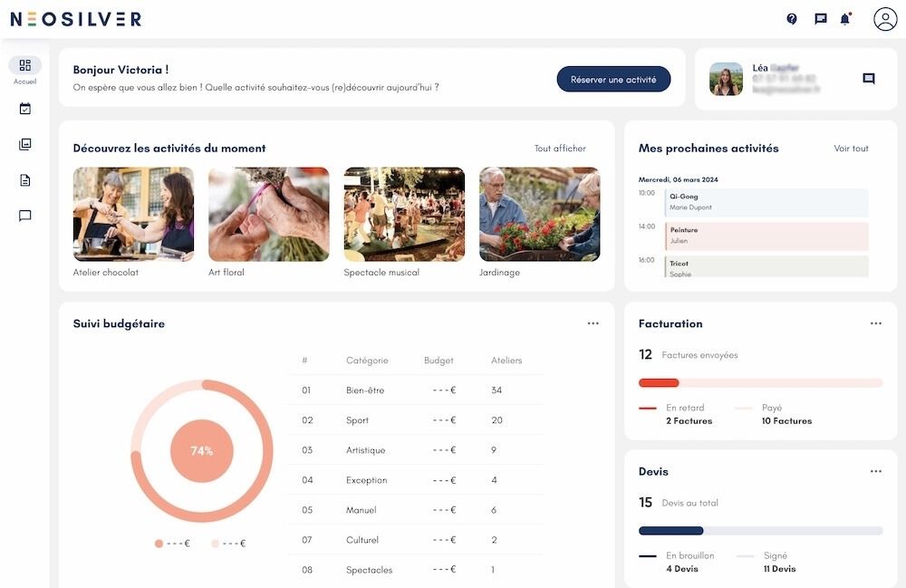Open the chat bubble icon in sidebar
906x588 pixels.
(x=24, y=216)
